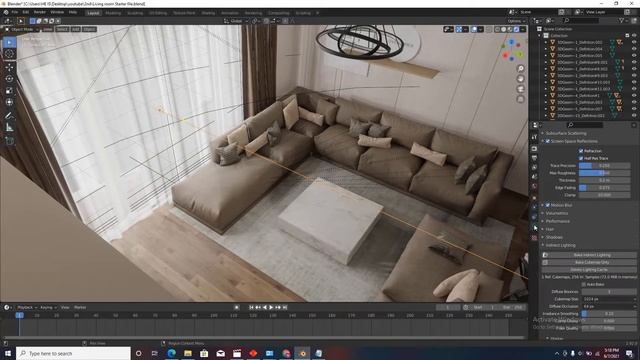Open the View Layer properties tab icon

534,167
